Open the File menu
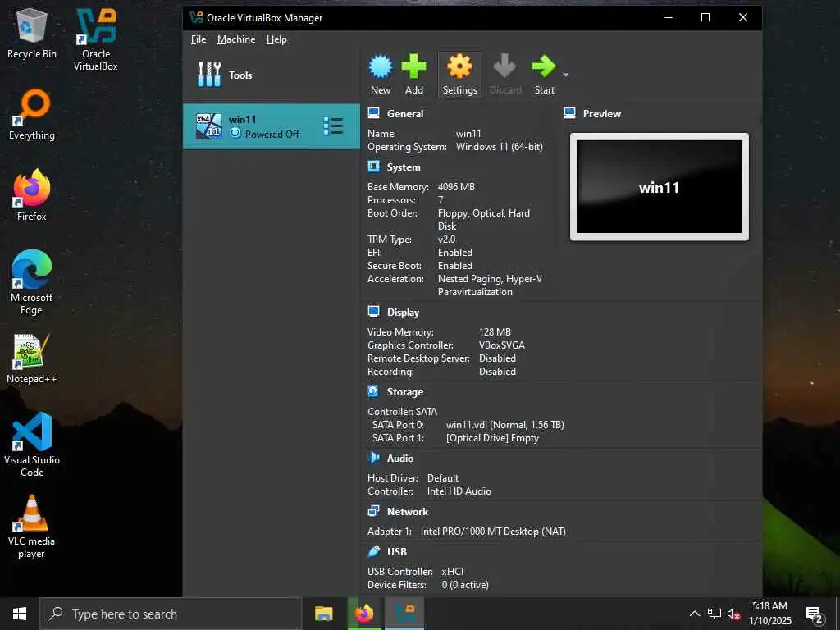The width and height of the screenshot is (840, 630). (x=199, y=39)
